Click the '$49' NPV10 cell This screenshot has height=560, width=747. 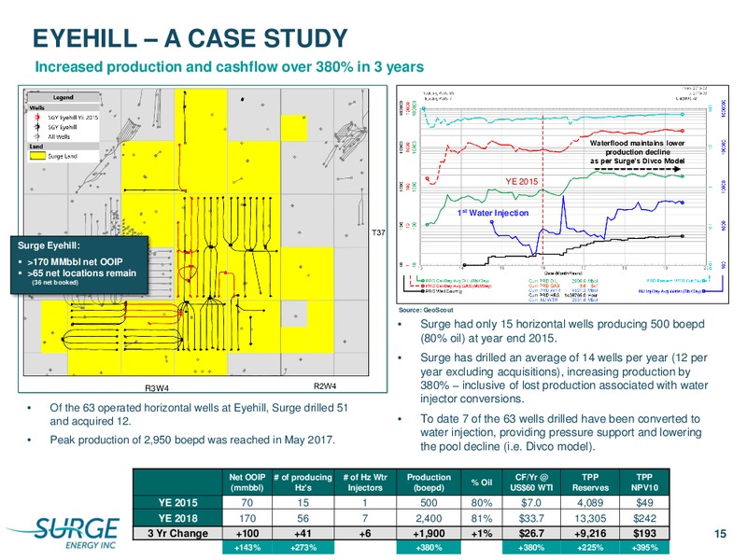pyautogui.click(x=644, y=503)
